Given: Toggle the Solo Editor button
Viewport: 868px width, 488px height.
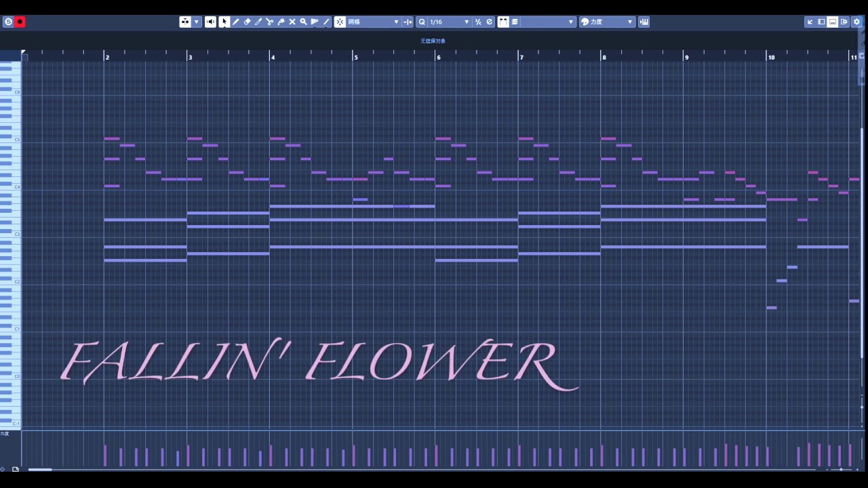Looking at the screenshot, I should click(x=8, y=22).
